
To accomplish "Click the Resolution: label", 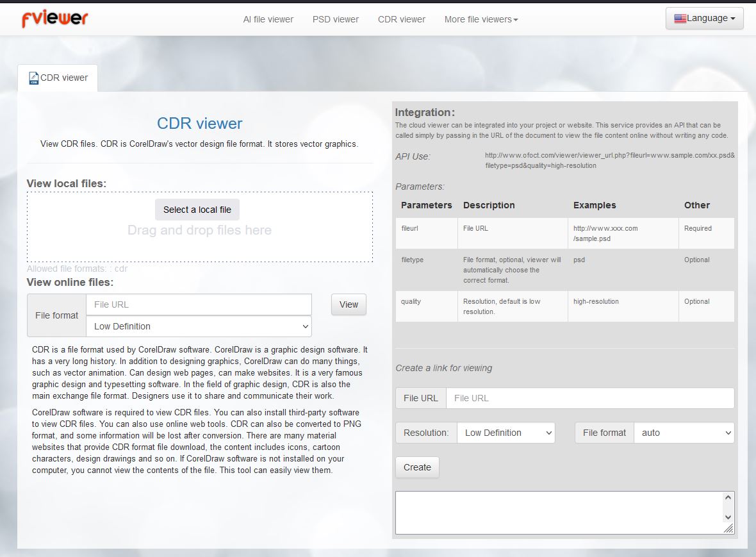I will pyautogui.click(x=426, y=433).
